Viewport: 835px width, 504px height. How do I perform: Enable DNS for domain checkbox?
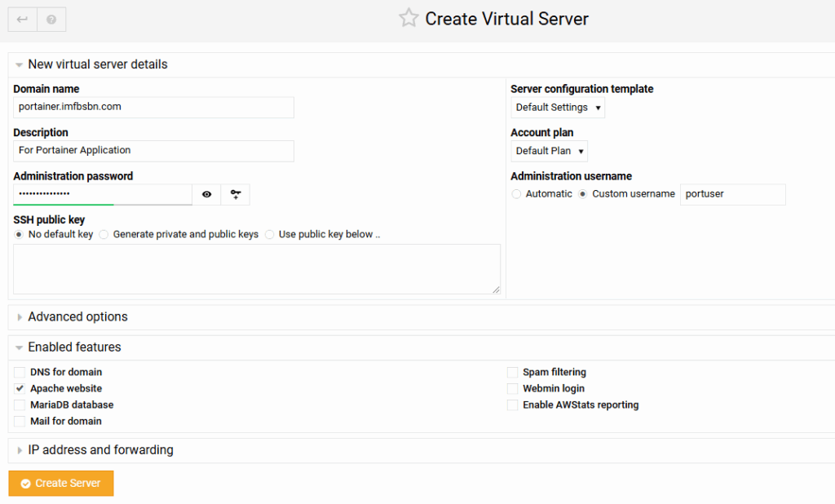click(x=20, y=373)
